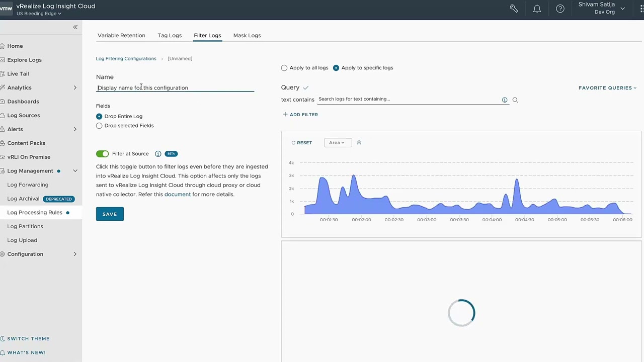
Task: Select Apply to all logs option
Action: click(x=284, y=68)
